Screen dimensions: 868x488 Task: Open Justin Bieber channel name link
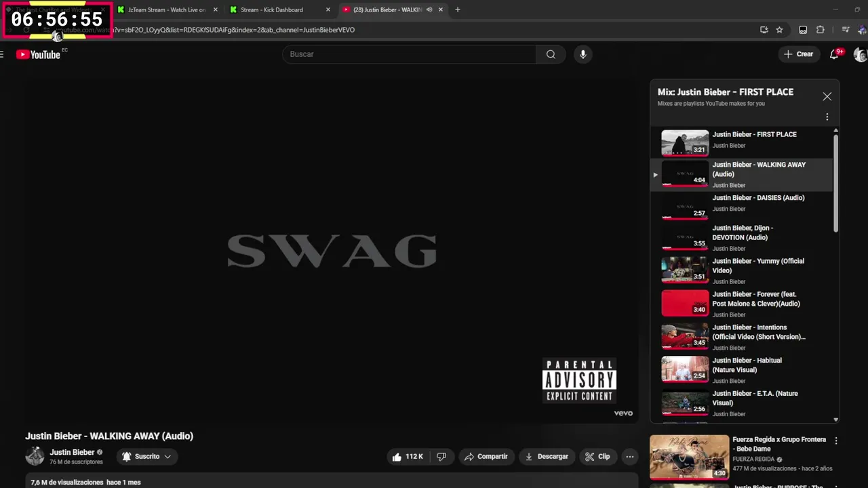pos(72,452)
